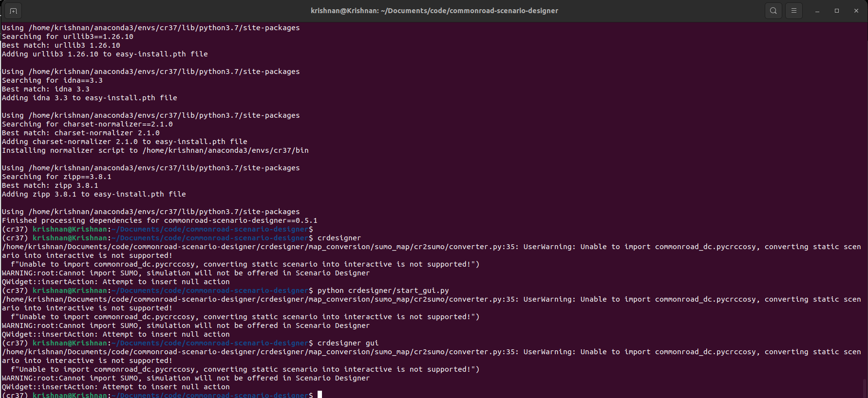Open a new terminal tab
Image resolution: width=868 pixels, height=398 pixels.
point(13,11)
